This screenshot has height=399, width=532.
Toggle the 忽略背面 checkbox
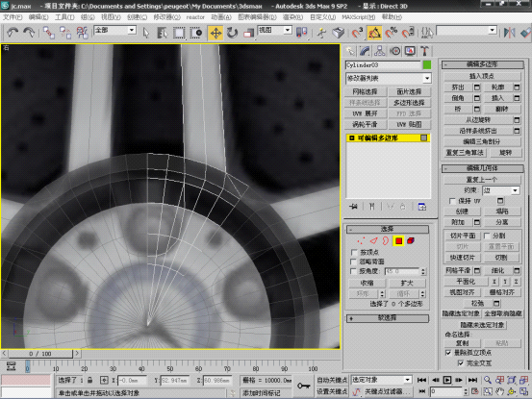tap(354, 262)
